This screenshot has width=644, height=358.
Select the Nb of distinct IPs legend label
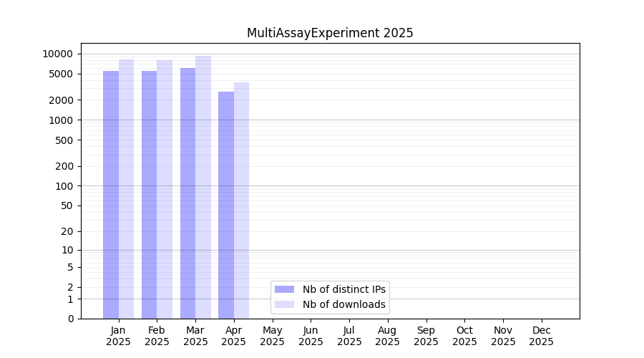(343, 289)
